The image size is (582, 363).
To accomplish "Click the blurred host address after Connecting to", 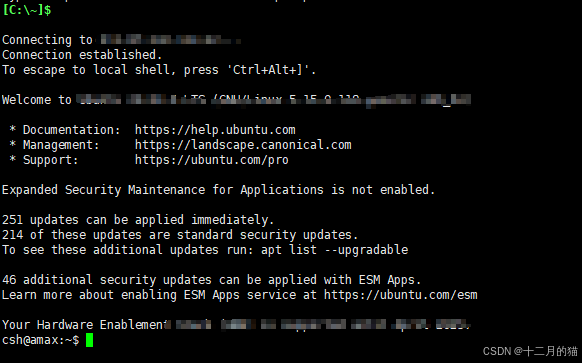I will (x=171, y=39).
